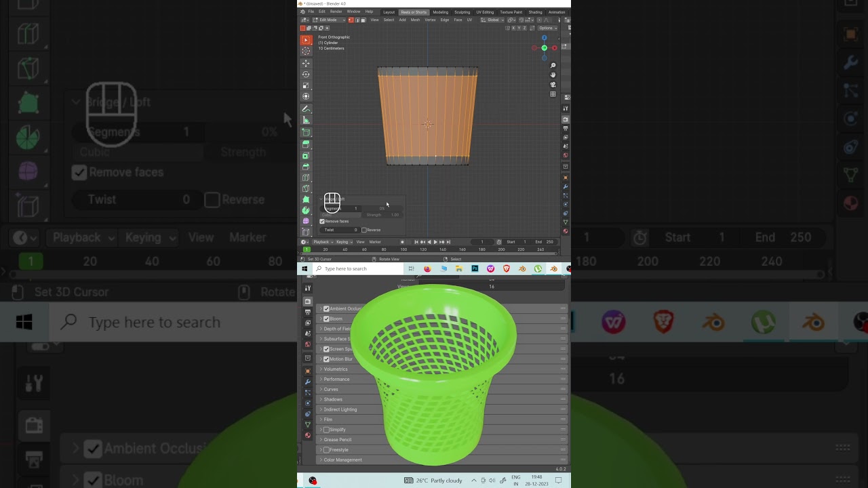The width and height of the screenshot is (868, 488).
Task: Open the Mesh menu in viewport header
Action: pos(415,20)
